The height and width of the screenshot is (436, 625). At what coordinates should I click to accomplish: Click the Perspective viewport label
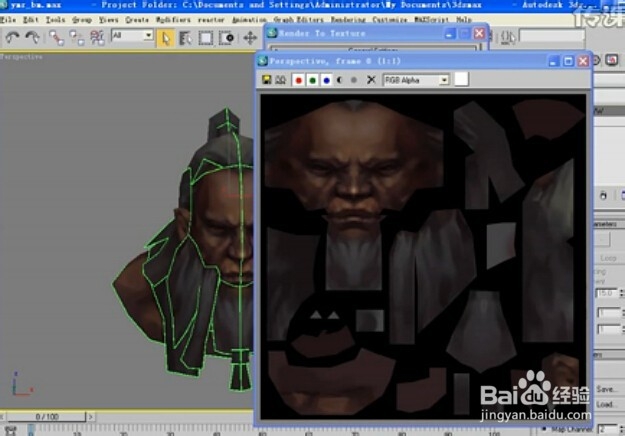(21, 57)
